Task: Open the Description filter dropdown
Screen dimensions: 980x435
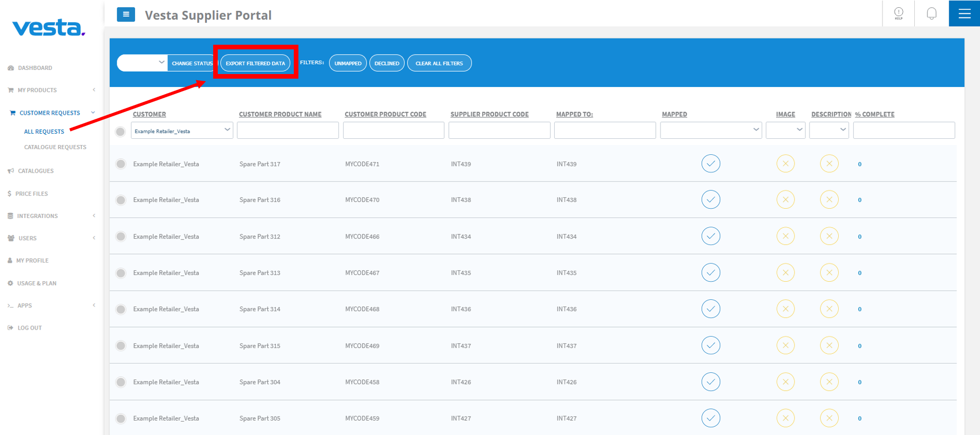Action: point(829,130)
